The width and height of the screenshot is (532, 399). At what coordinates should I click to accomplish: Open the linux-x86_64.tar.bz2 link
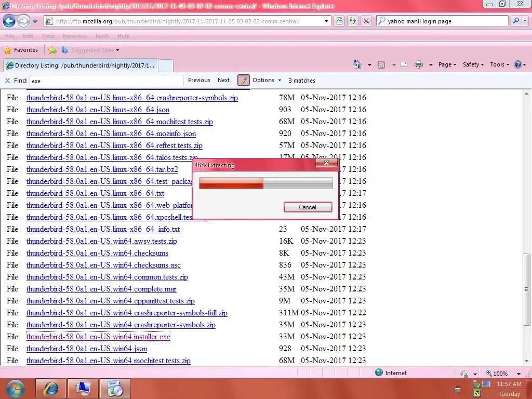tap(102, 169)
